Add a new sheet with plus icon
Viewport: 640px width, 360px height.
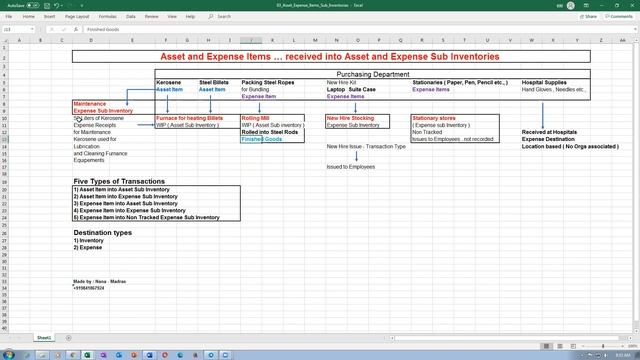coord(69,338)
